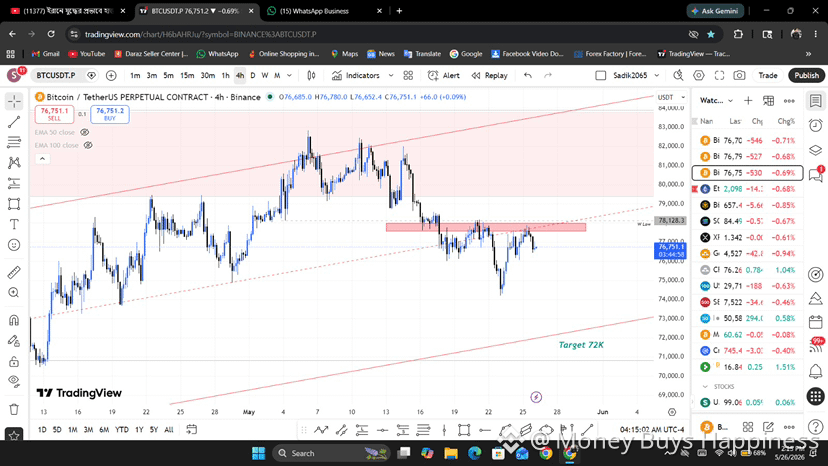
Task: Open the Fibonacci retracement tools
Action: point(14,142)
